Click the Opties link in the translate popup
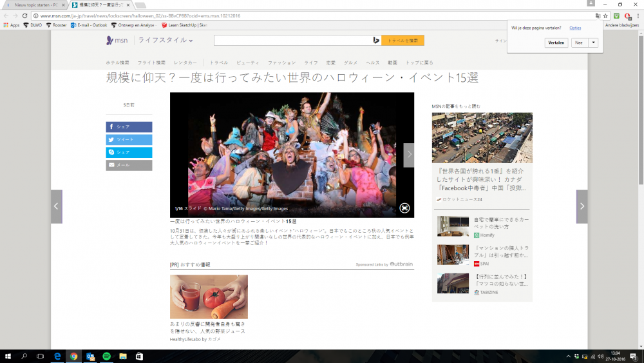 point(574,28)
